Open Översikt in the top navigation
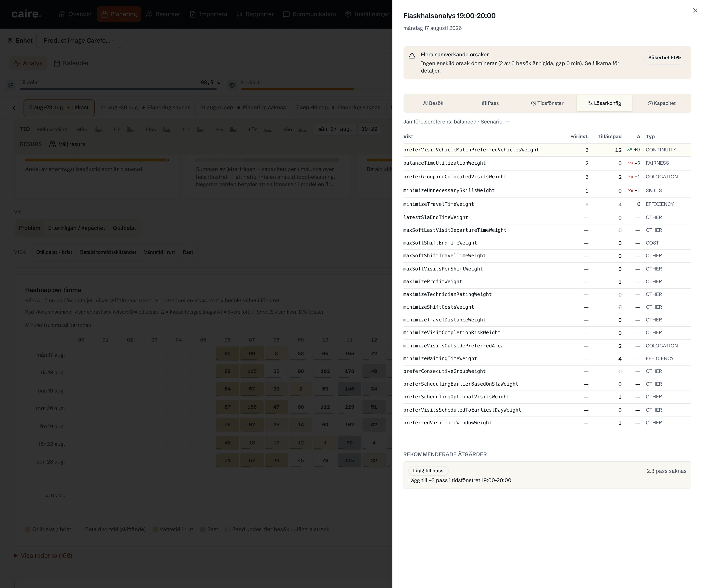This screenshot has height=588, width=706. point(75,14)
